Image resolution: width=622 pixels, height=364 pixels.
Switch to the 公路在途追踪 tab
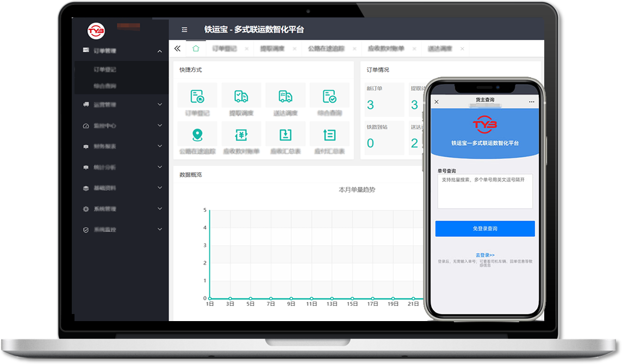click(326, 48)
